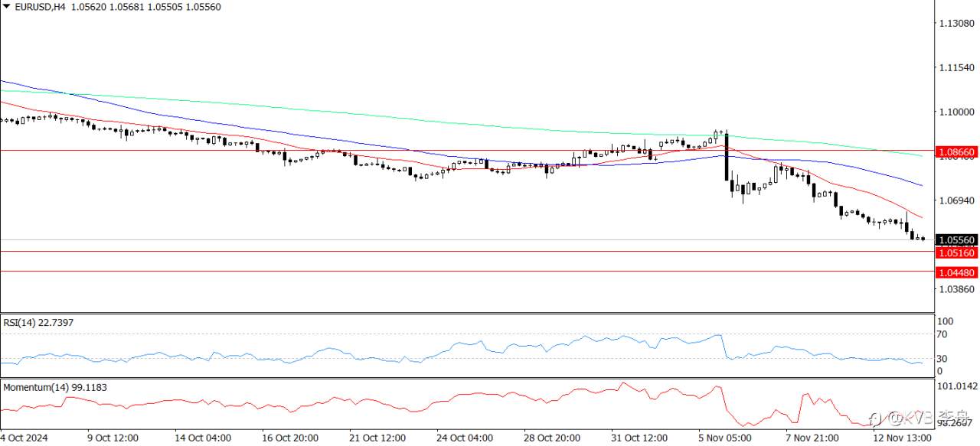Click the 1.11540 price scale value
This screenshot has width=980, height=446.
[x=956, y=68]
